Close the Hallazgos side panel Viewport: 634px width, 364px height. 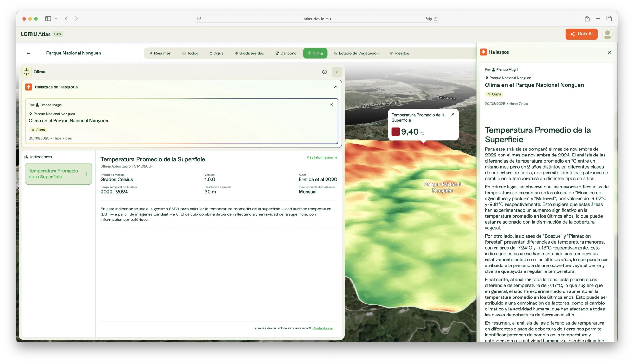pos(609,52)
